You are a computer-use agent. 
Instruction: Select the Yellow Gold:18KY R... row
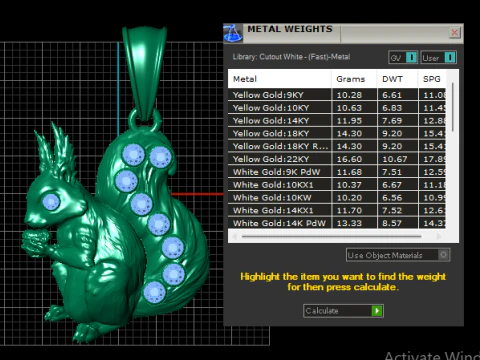[337, 146]
